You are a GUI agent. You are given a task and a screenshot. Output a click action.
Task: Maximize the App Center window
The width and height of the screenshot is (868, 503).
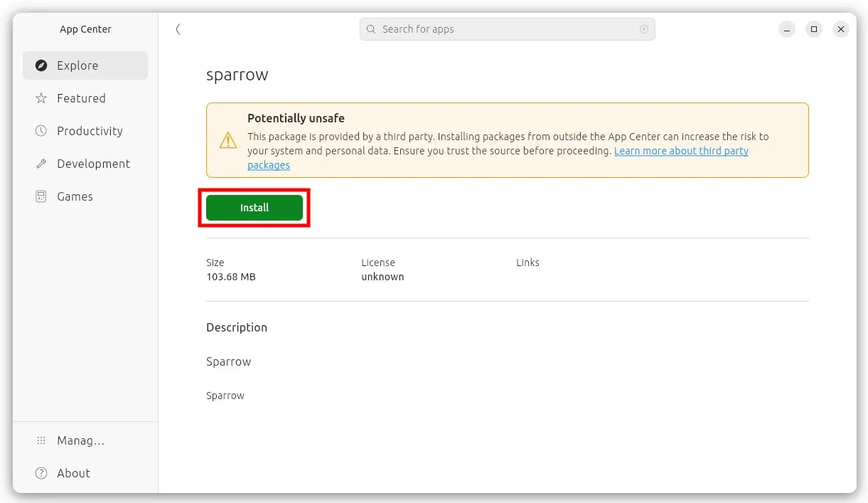pos(814,29)
